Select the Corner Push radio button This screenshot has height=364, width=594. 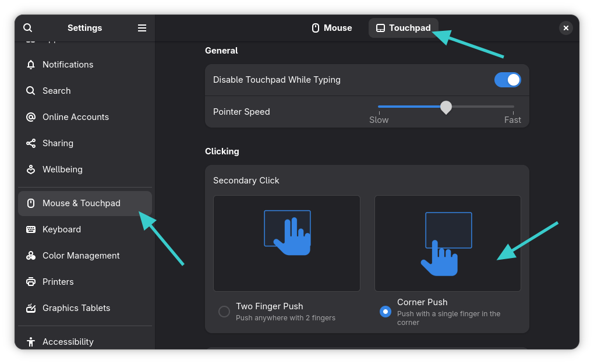pos(386,312)
